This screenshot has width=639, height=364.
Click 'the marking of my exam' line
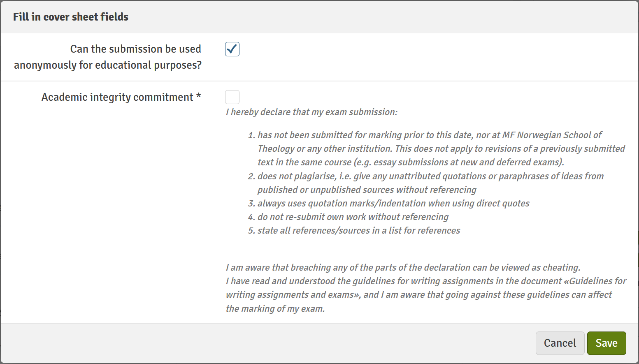275,308
